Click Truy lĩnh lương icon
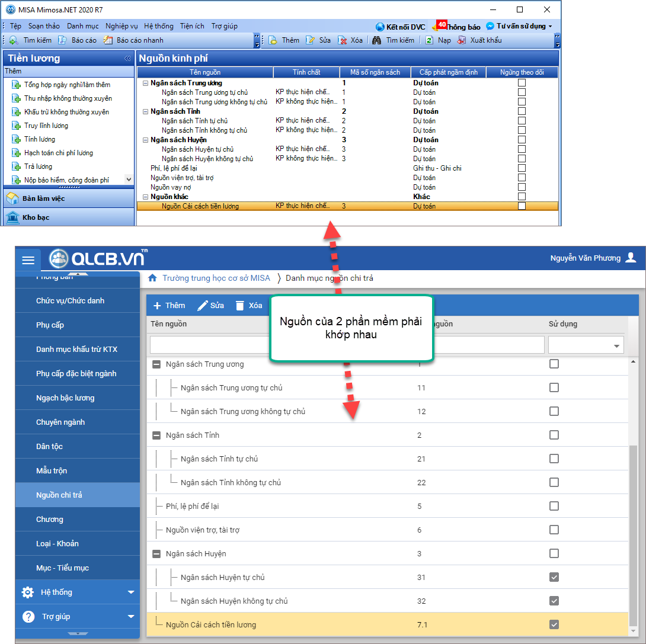The width and height of the screenshot is (646, 644). point(17,126)
